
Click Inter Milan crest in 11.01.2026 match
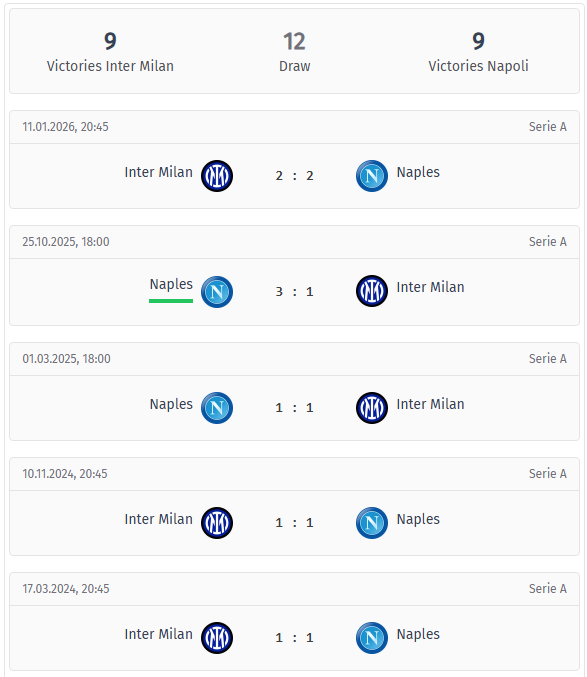[x=217, y=176]
